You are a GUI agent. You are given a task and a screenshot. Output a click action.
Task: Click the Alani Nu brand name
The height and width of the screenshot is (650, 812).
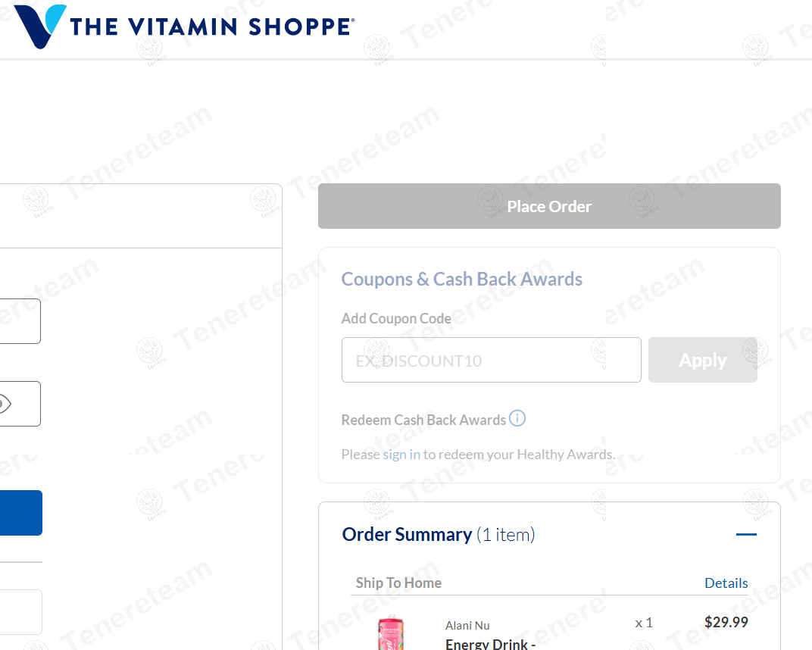click(467, 626)
